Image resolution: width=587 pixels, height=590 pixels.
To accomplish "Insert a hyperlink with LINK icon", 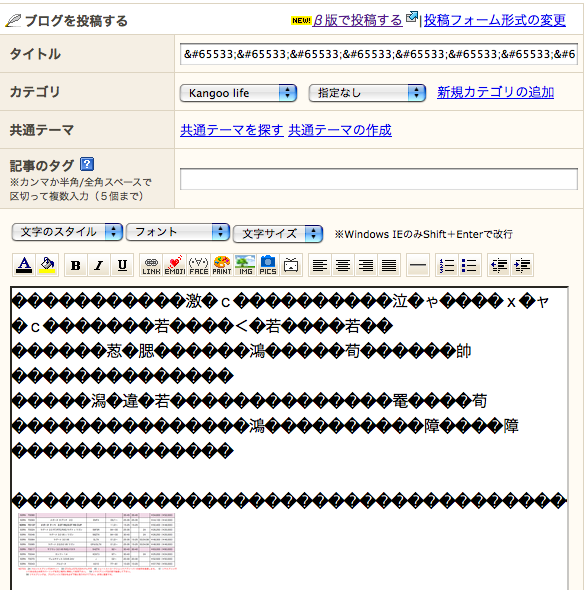I will (151, 265).
